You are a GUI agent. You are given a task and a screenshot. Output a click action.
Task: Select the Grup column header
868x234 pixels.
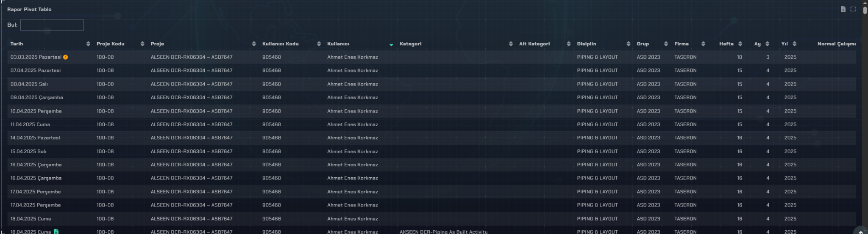[x=643, y=44]
